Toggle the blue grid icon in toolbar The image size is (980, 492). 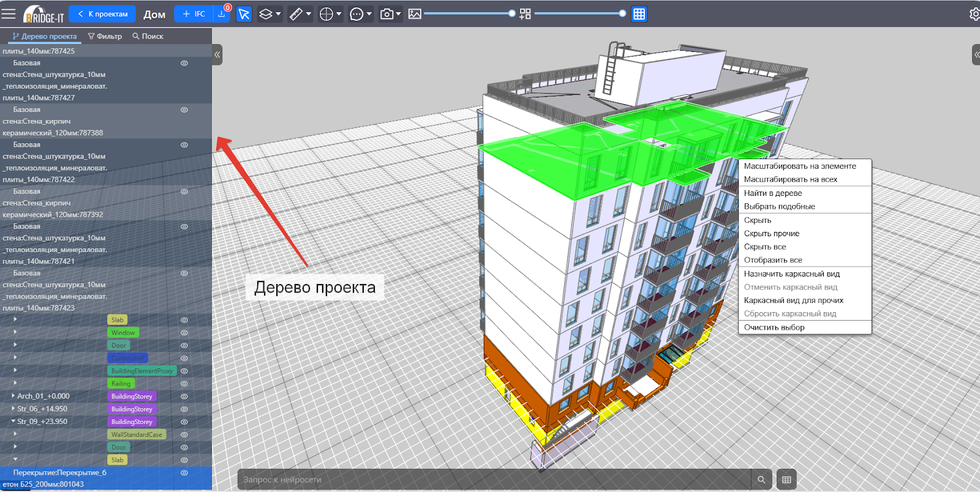(x=639, y=14)
